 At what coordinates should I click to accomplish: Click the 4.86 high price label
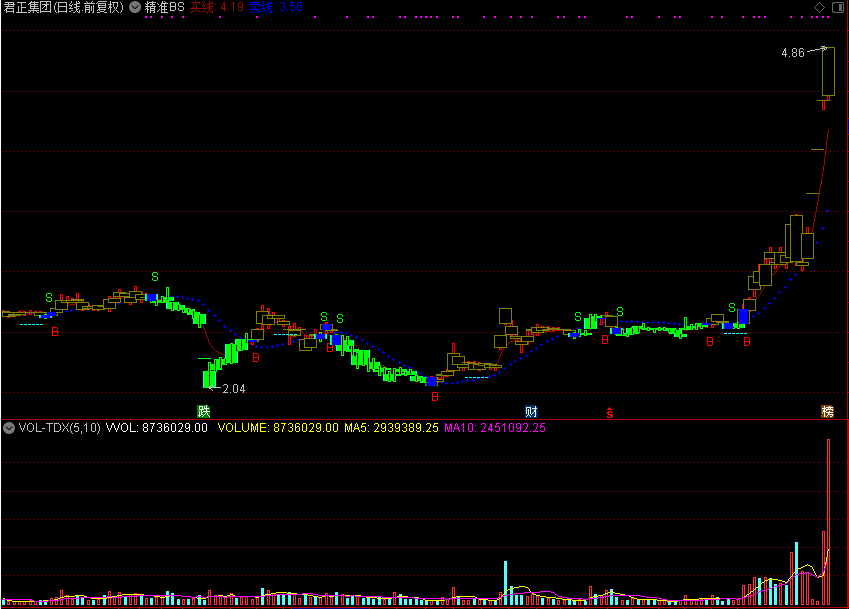pyautogui.click(x=793, y=53)
